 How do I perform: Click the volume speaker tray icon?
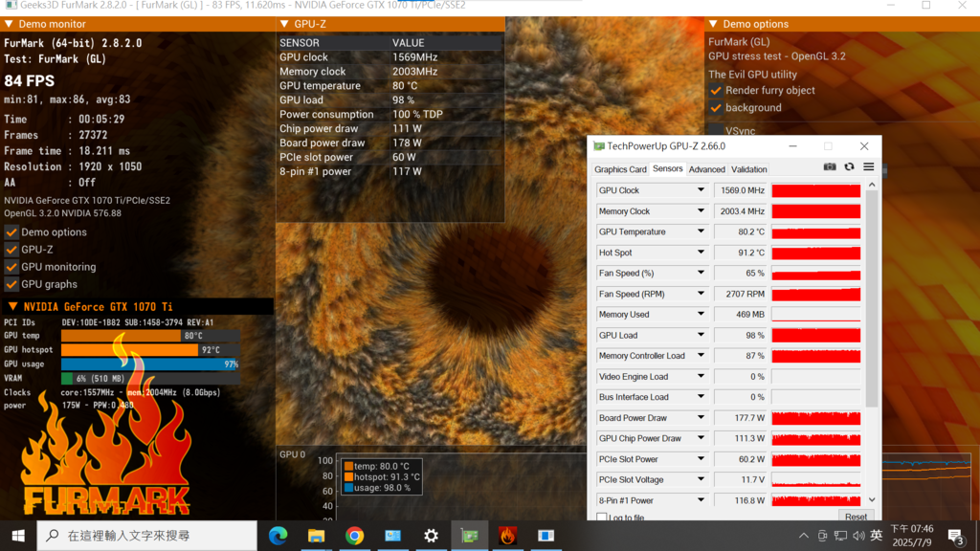[858, 536]
